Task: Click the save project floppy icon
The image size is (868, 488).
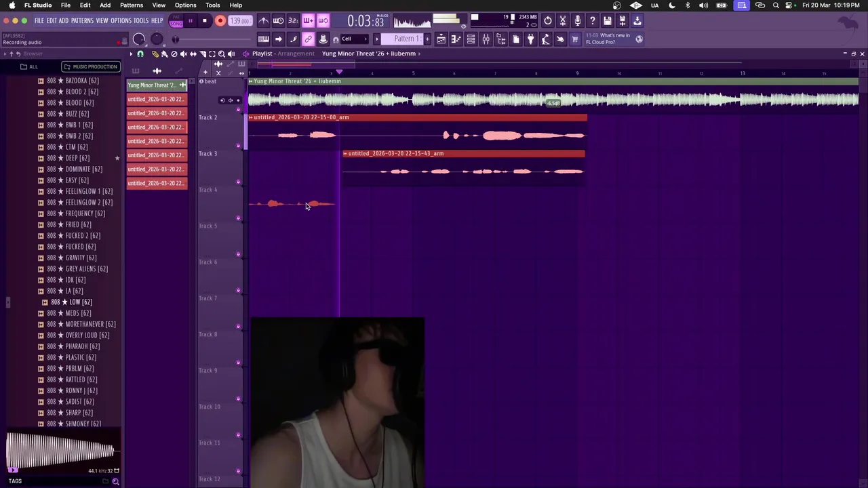Action: click(608, 21)
